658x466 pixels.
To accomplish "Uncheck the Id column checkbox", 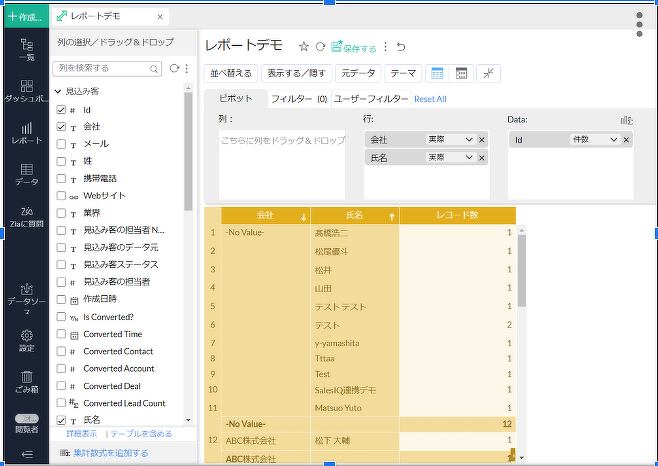I will (x=62, y=110).
